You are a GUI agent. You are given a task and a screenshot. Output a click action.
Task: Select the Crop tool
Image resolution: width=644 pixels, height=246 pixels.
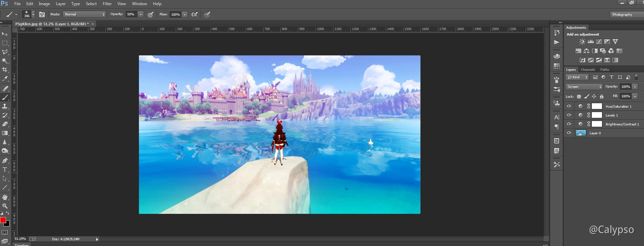[x=5, y=70]
